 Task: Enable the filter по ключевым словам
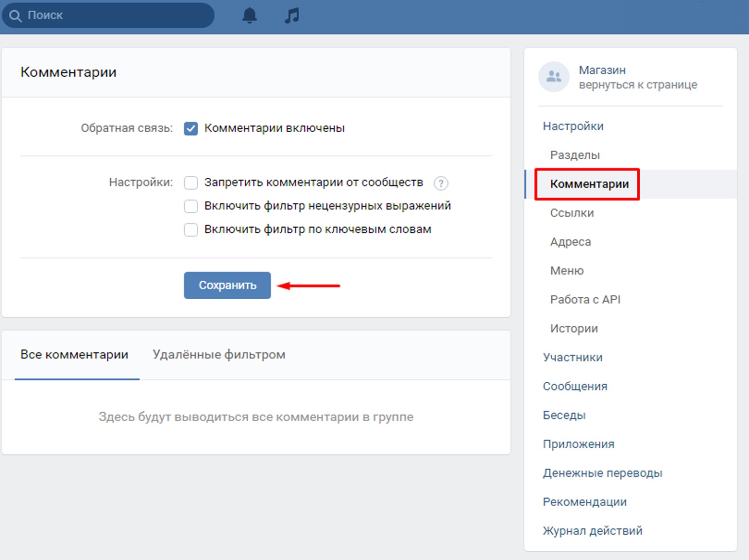[191, 229]
